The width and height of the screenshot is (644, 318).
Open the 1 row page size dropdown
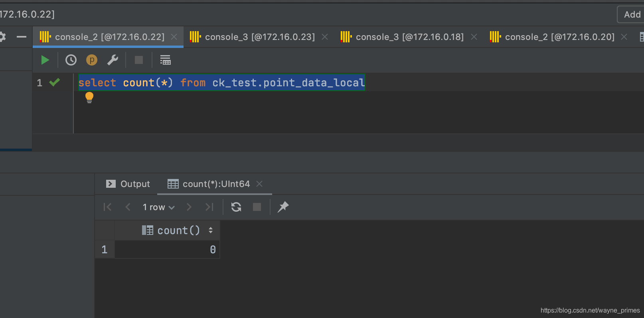click(159, 207)
